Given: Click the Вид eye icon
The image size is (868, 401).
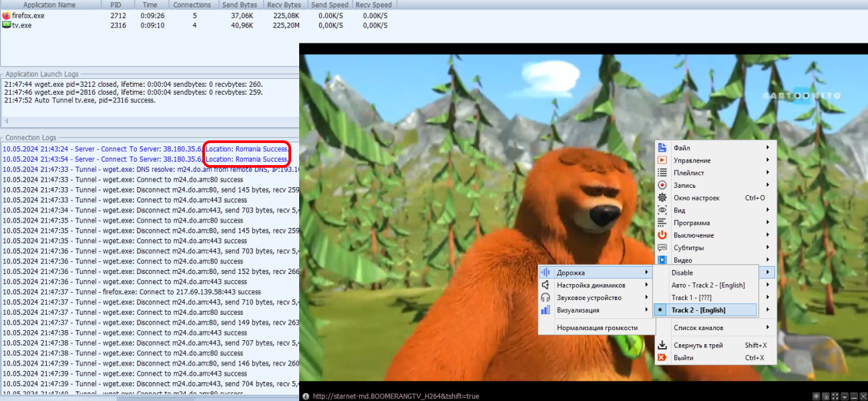Looking at the screenshot, I should click(x=662, y=210).
